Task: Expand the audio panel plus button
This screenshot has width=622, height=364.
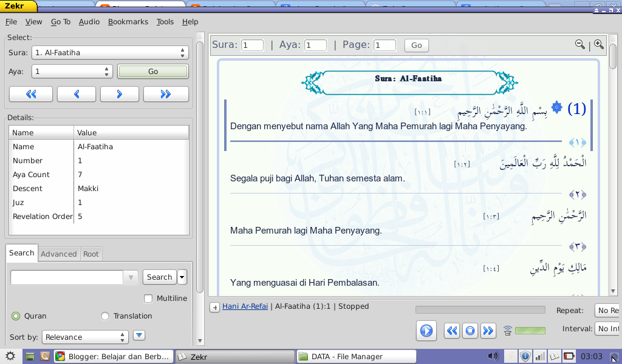Action: 214,307
